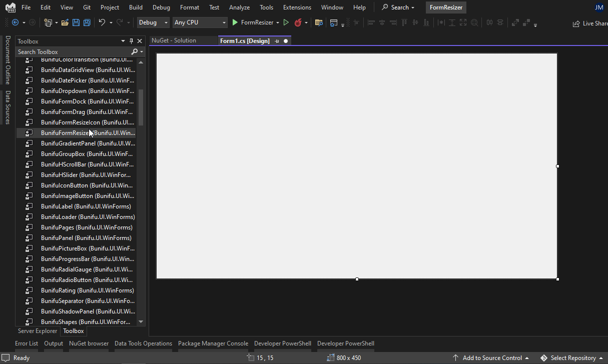This screenshot has width=608, height=364.
Task: Click Select Repository in status bar
Action: click(572, 358)
